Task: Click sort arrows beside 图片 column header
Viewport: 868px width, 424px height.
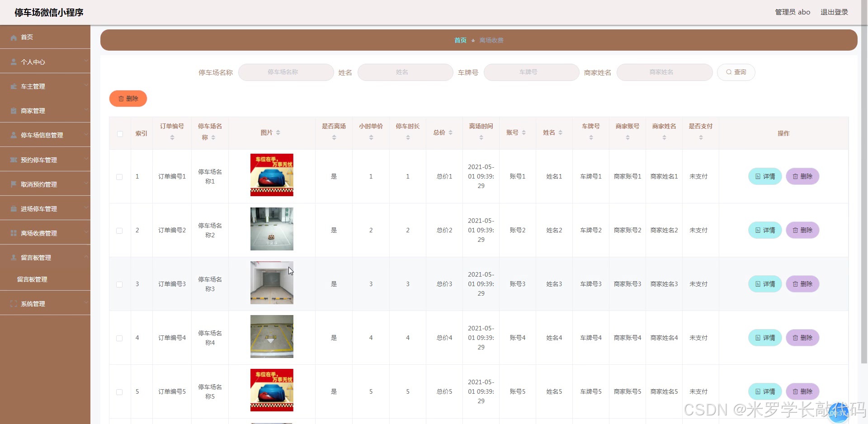Action: [278, 133]
